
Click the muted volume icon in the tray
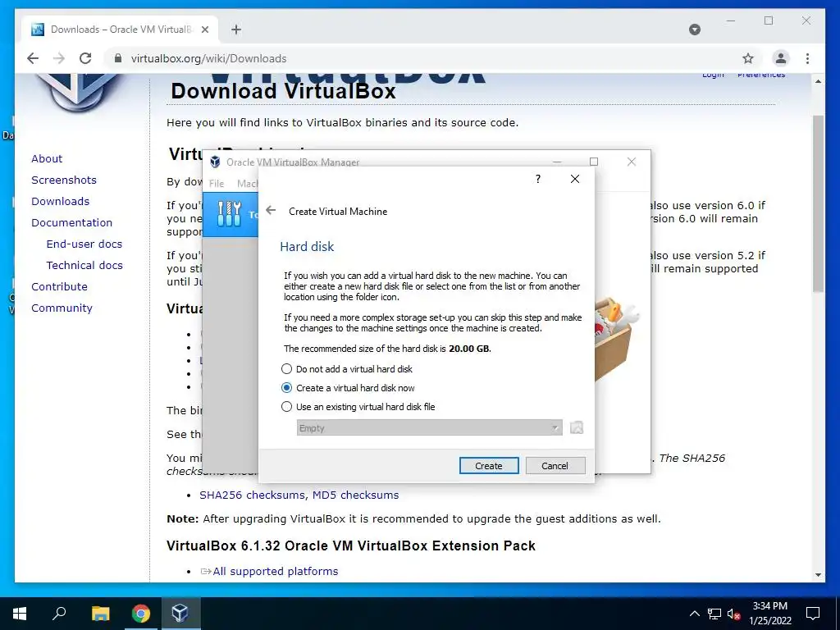734,614
